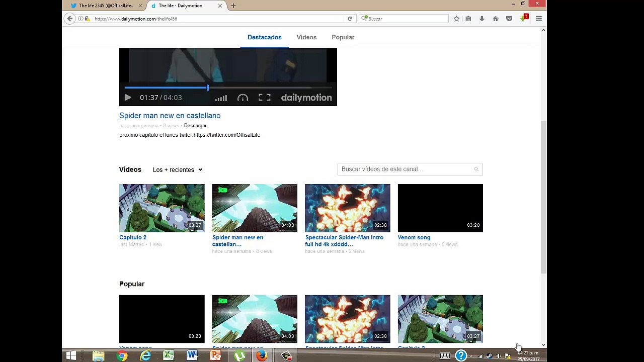Enter fullscreen in the video player

[265, 98]
